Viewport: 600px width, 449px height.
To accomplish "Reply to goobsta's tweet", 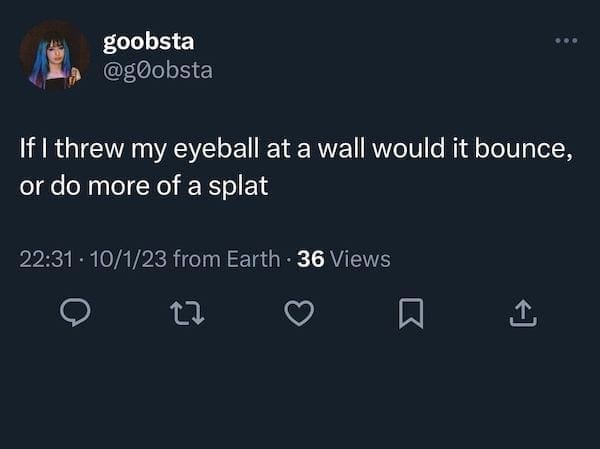I will [76, 315].
